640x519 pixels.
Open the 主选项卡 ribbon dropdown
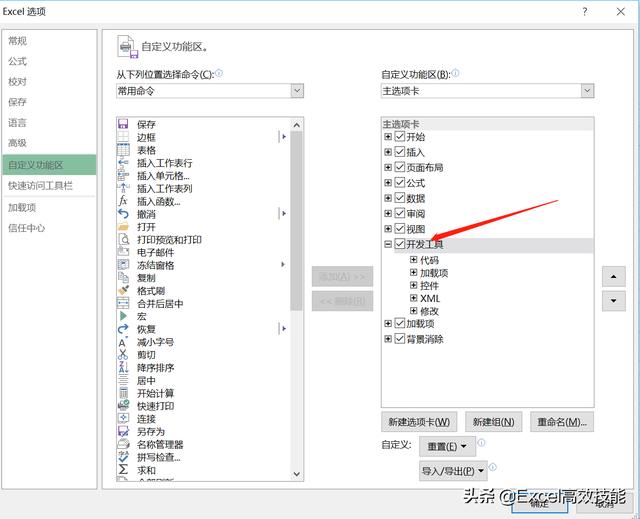point(587,91)
